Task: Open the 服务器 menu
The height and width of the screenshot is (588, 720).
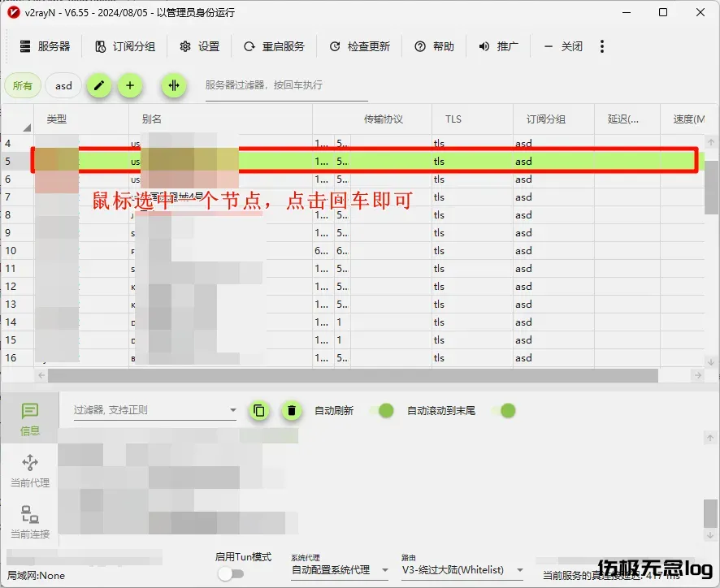Action: (45, 46)
